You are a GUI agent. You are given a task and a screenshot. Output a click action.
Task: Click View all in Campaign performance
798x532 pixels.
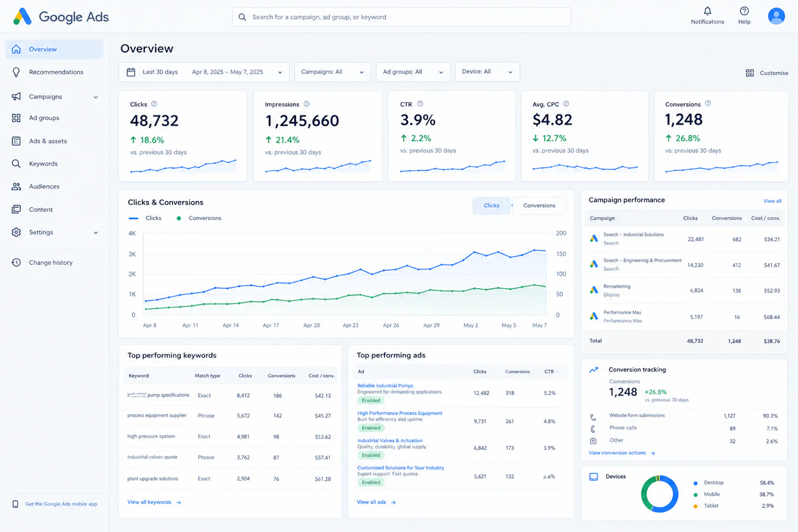(772, 201)
